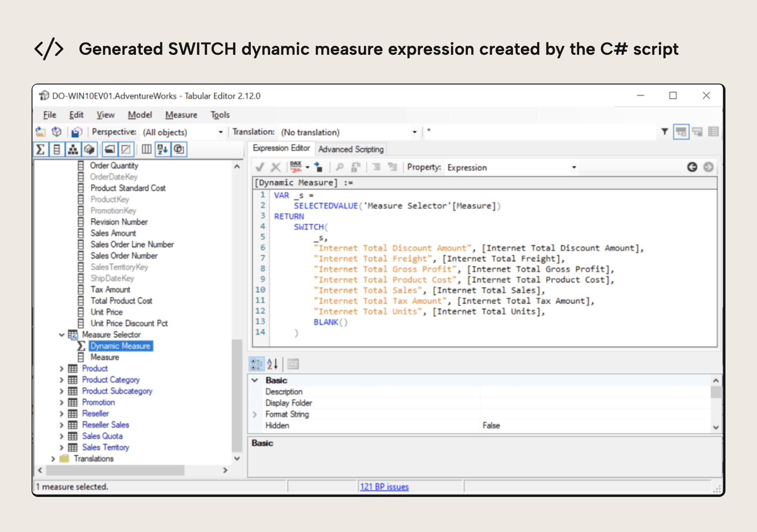
Task: Switch to the Expression Editor tab
Action: [282, 148]
